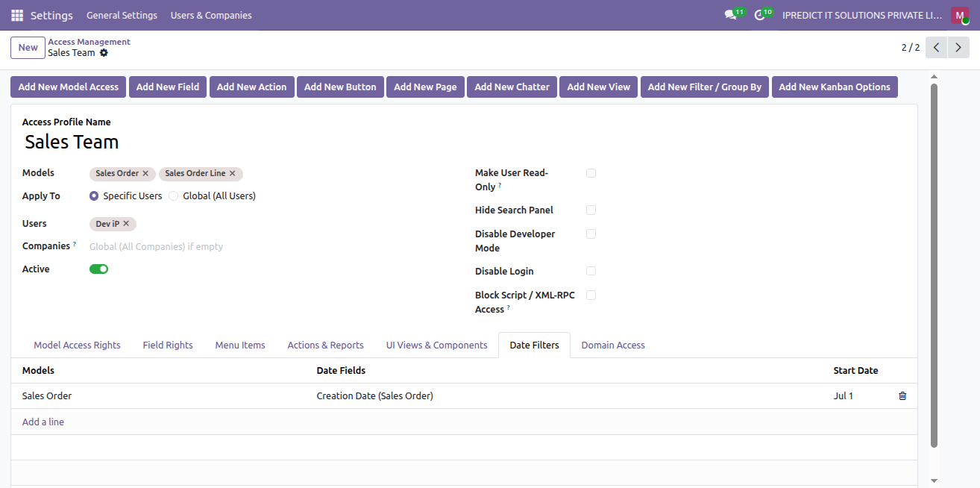Open the Menu Items tab
This screenshot has width=980, height=488.
coord(240,345)
